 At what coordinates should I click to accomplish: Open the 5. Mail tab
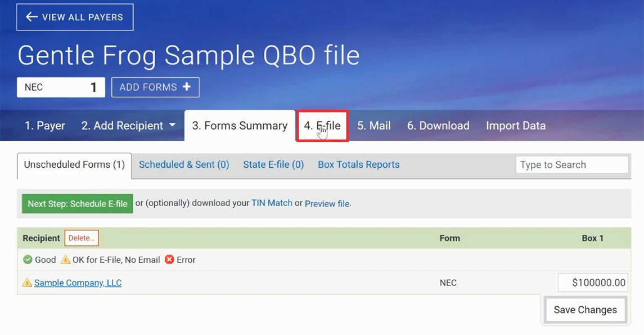point(374,126)
